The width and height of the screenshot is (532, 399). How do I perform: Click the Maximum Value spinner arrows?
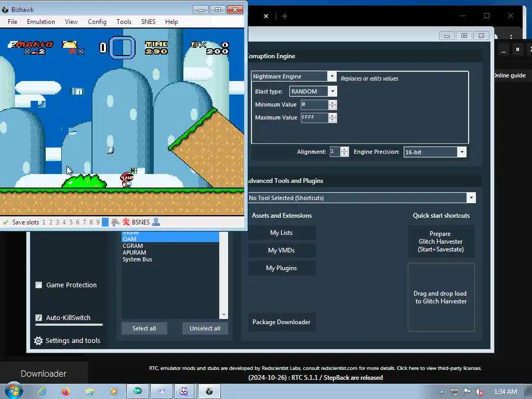[x=332, y=117]
